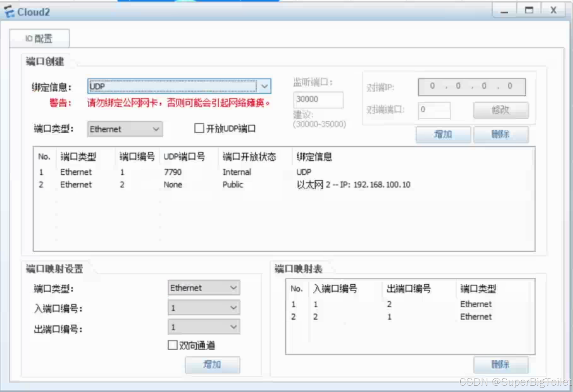This screenshot has width=573, height=392.
Task: Toggle the 双向通道 checkbox
Action: click(173, 345)
